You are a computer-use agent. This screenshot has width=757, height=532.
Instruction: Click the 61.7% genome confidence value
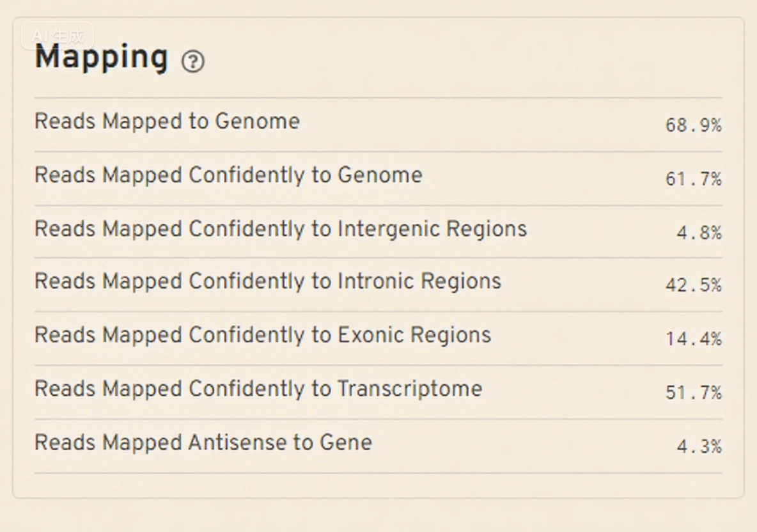click(694, 179)
